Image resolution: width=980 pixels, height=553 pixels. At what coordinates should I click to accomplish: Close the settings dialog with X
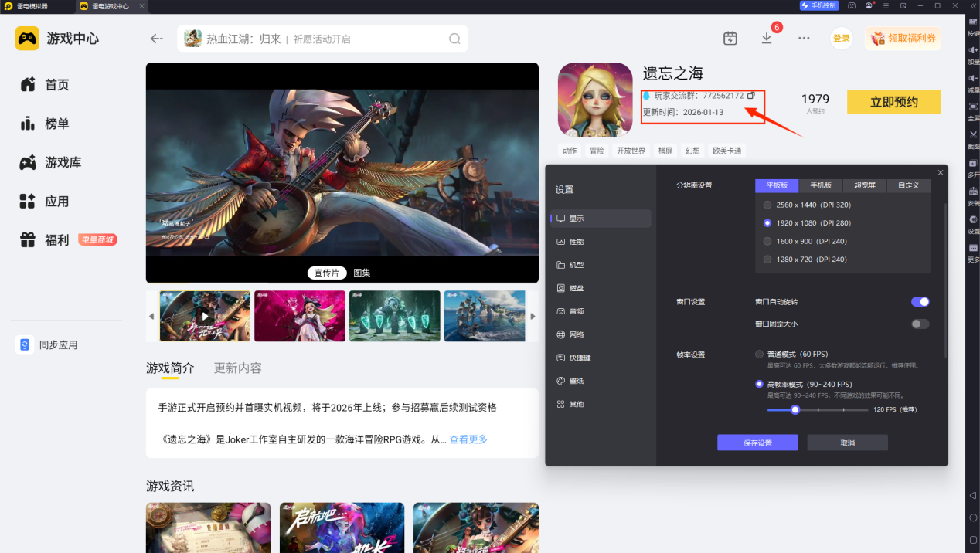coord(940,172)
